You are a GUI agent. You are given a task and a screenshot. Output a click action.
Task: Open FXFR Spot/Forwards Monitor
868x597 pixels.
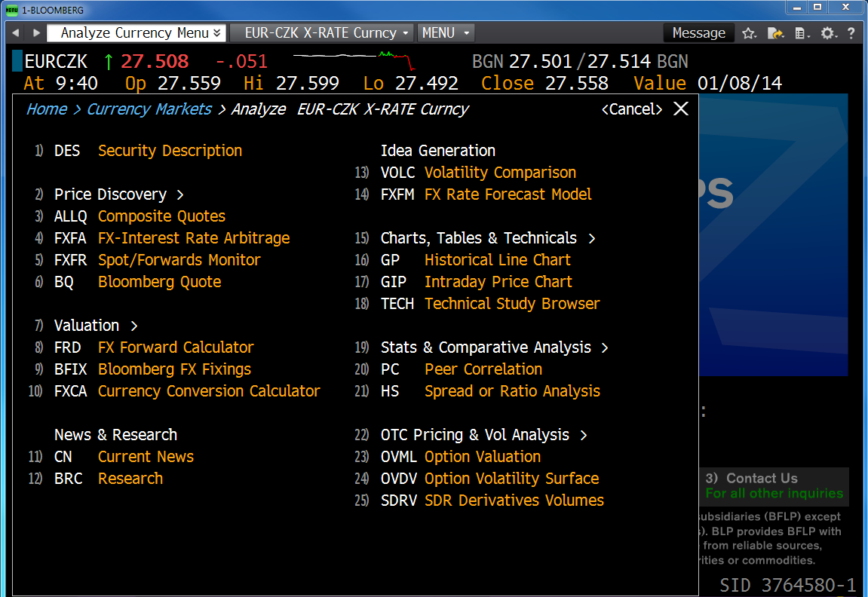click(157, 260)
